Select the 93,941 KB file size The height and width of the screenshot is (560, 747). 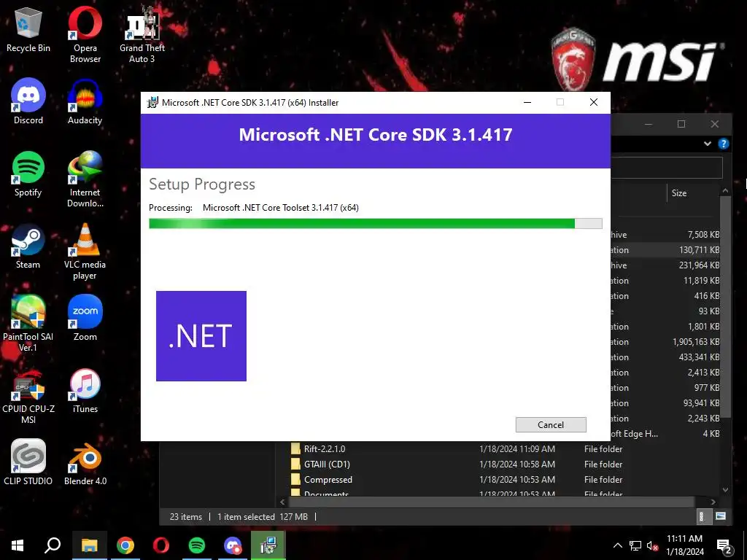click(x=701, y=402)
